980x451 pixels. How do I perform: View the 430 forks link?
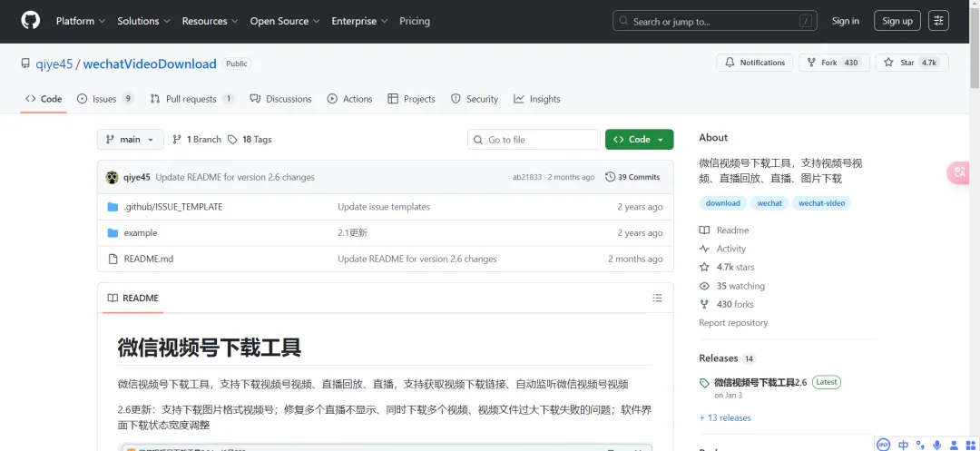pyautogui.click(x=726, y=305)
